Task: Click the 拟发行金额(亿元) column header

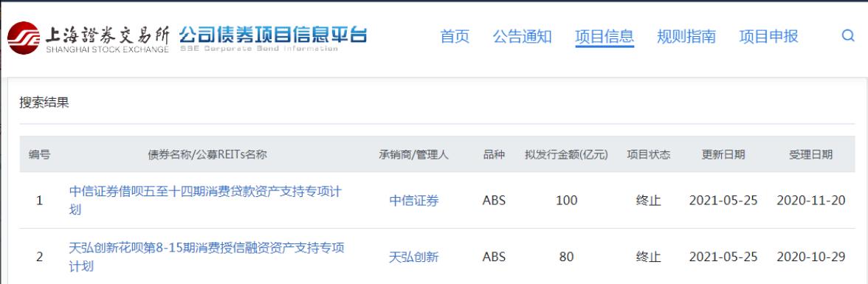Action: tap(566, 154)
